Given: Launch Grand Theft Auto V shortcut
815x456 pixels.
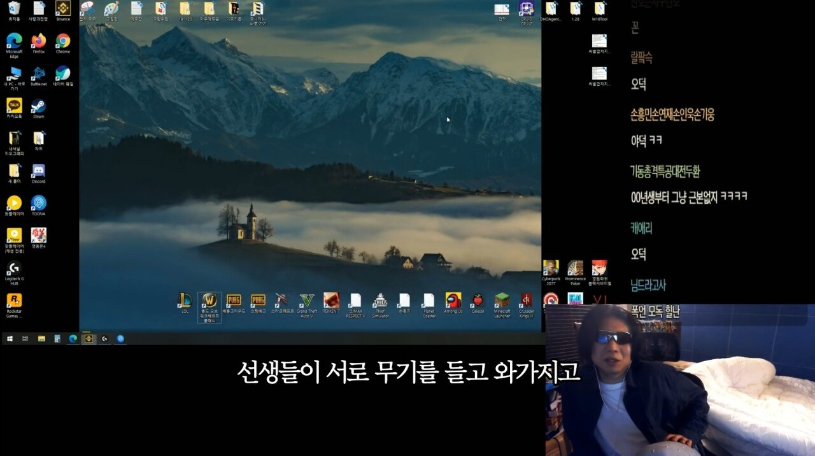Looking at the screenshot, I should click(307, 305).
